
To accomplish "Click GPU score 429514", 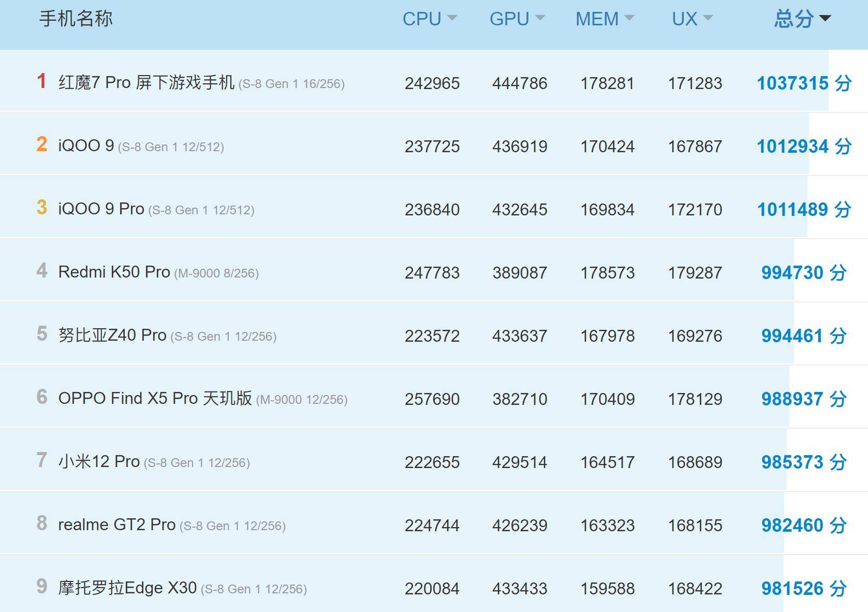I will click(520, 462).
